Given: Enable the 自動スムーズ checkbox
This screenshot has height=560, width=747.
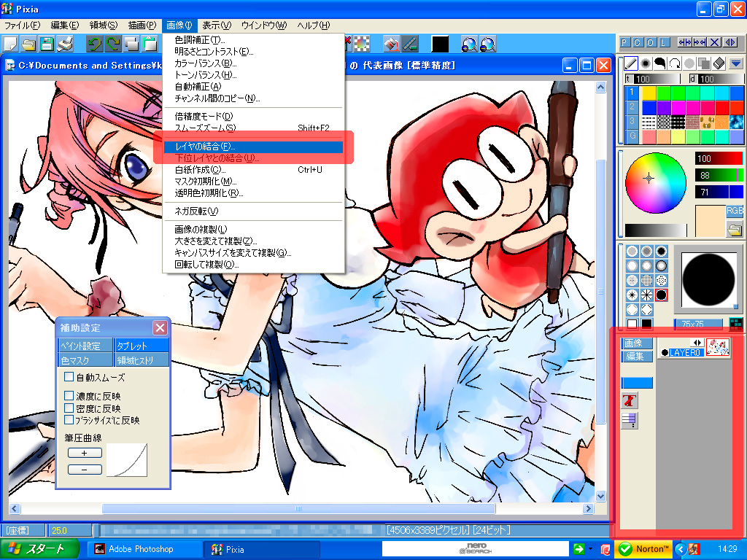Looking at the screenshot, I should point(69,377).
